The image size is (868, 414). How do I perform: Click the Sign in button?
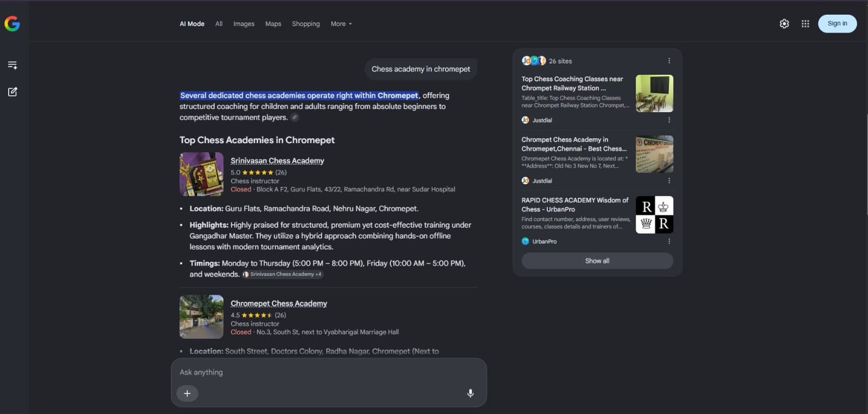pyautogui.click(x=837, y=23)
